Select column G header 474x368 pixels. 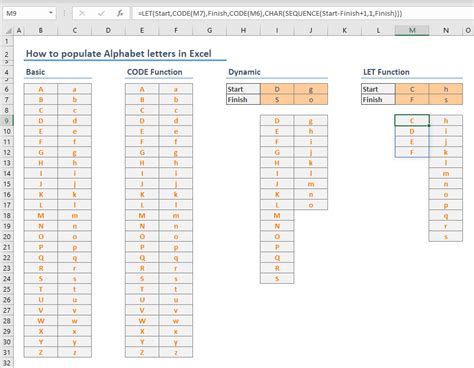click(210, 31)
